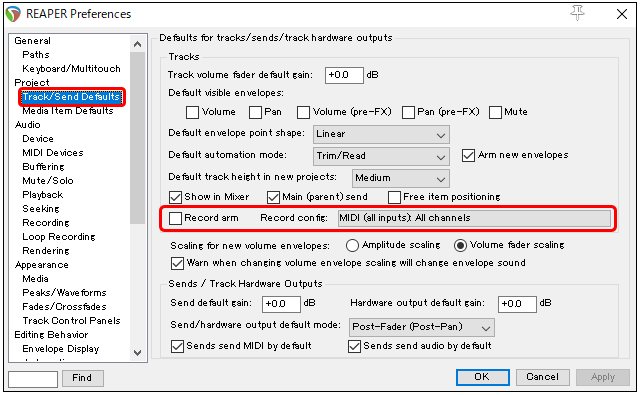
Task: Open Keyboard/Multitouch preferences
Action: [71, 69]
